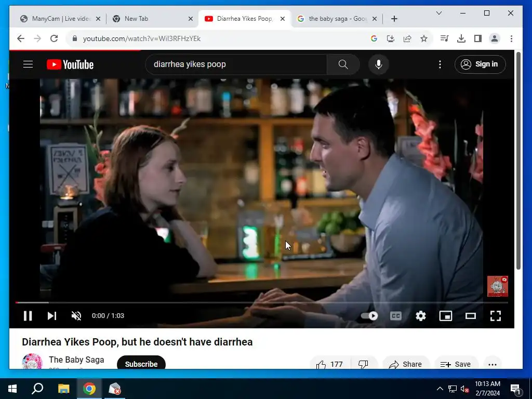Open the notification center

pyautogui.click(x=515, y=389)
